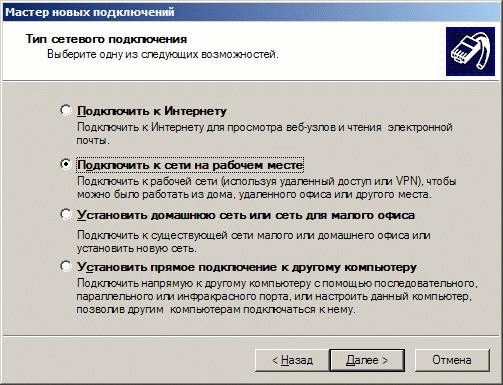
Task: Click the 'Установить прямое подключение к другому компьютеру' label
Action: click(x=247, y=267)
